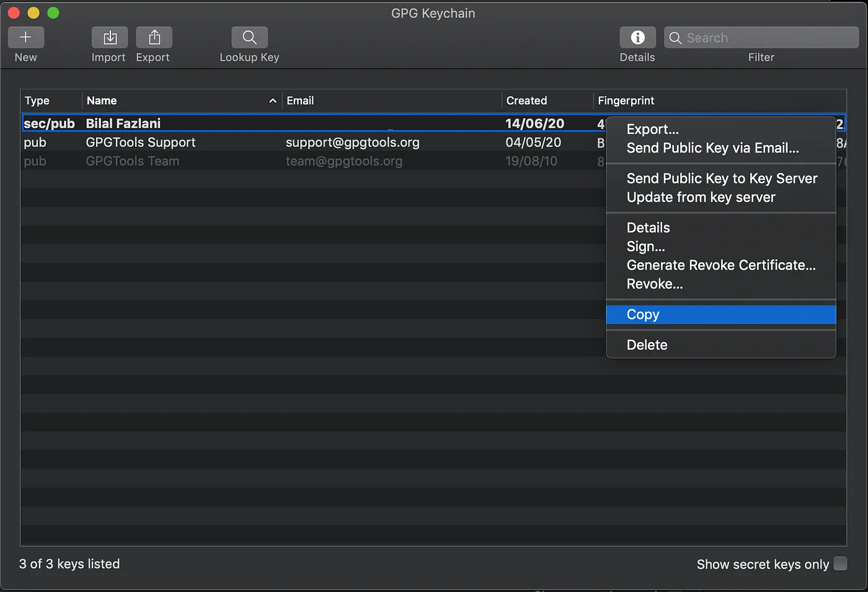Open Lookup Key magnifier icon

pos(249,38)
